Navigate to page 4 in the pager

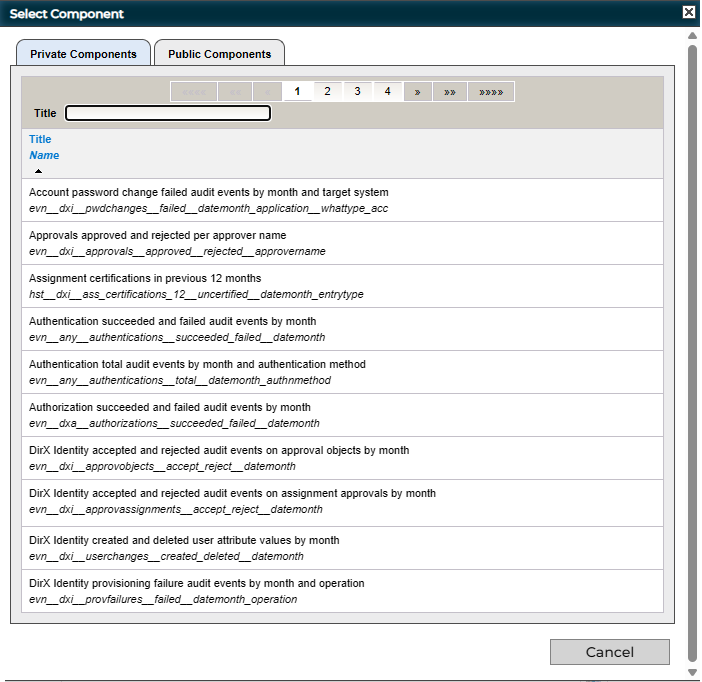pos(387,92)
